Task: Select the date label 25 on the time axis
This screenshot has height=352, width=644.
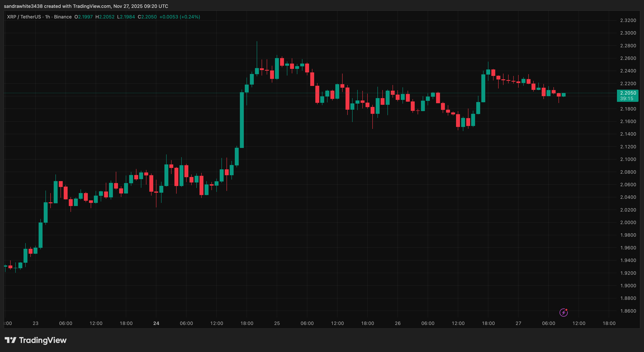Action: (277, 323)
